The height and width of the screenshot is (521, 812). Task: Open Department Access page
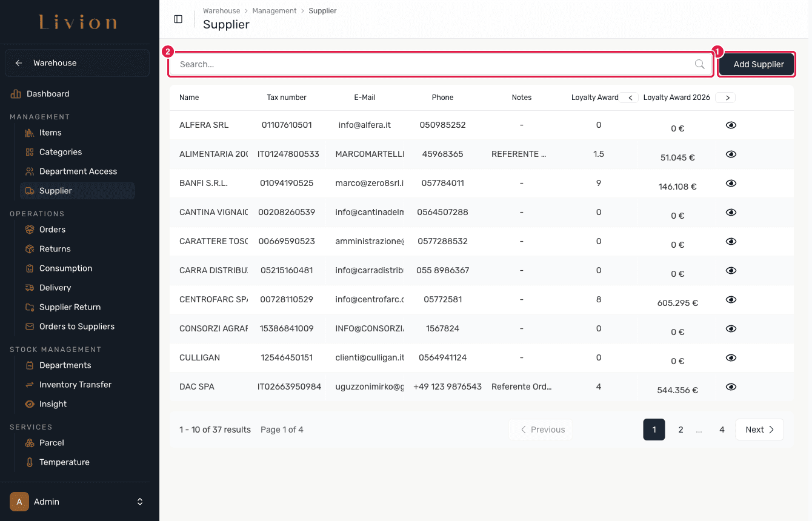78,171
